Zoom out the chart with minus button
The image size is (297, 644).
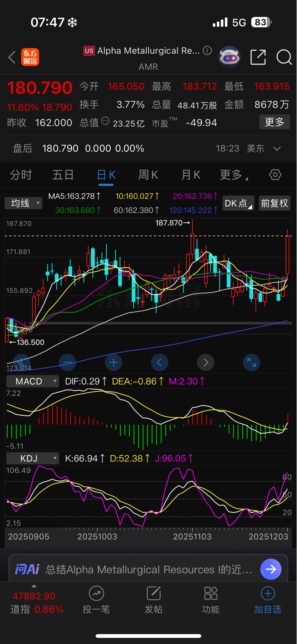click(68, 362)
